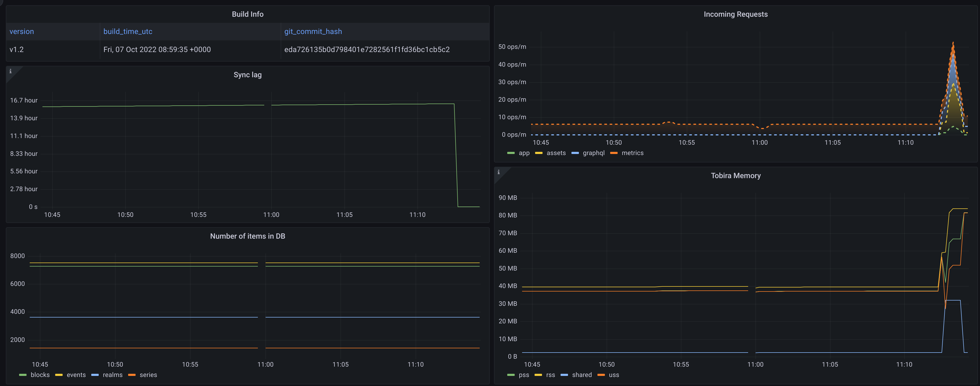Screen dimensions: 980x386
Task: Toggle the app series in Incoming Requests legend
Action: click(524, 153)
